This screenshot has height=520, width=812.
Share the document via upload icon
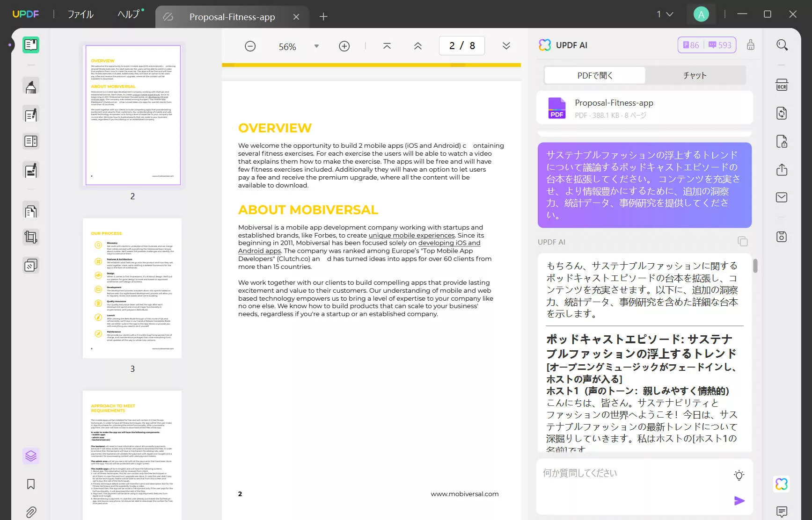782,169
